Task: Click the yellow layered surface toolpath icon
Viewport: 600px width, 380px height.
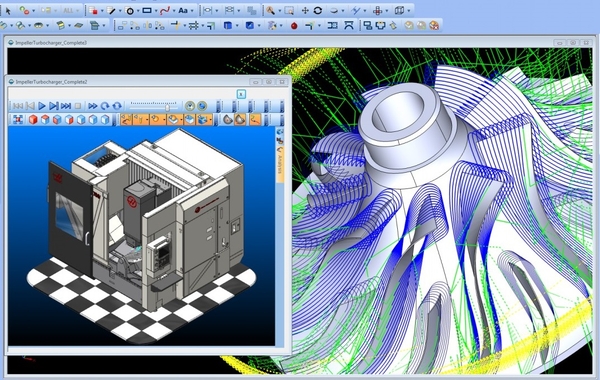Action: 60,26
